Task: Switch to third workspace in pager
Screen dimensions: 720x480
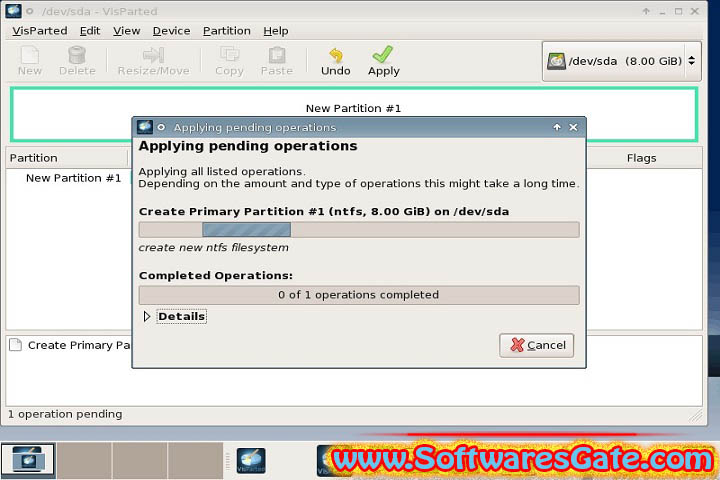Action: [x=140, y=460]
